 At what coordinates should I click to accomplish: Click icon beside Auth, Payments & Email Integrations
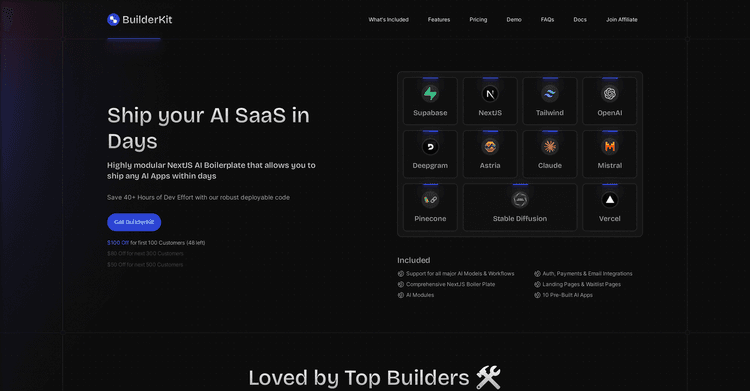coord(537,274)
